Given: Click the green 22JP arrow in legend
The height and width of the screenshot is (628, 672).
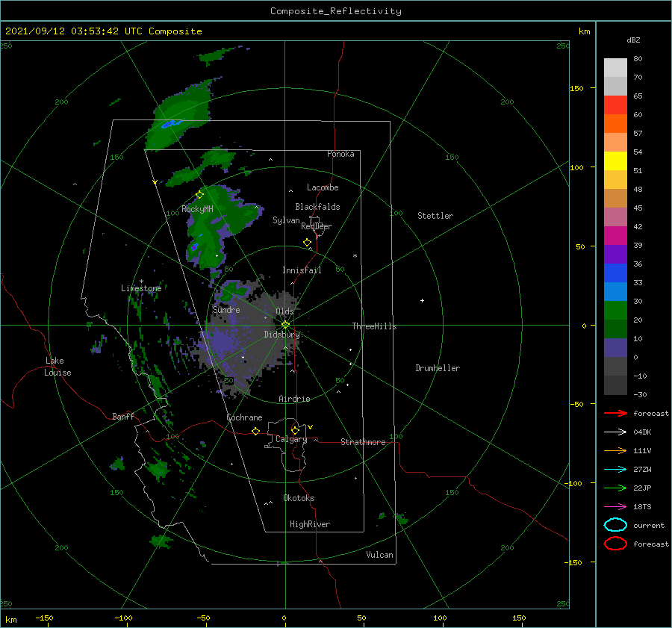Looking at the screenshot, I should click(x=615, y=488).
